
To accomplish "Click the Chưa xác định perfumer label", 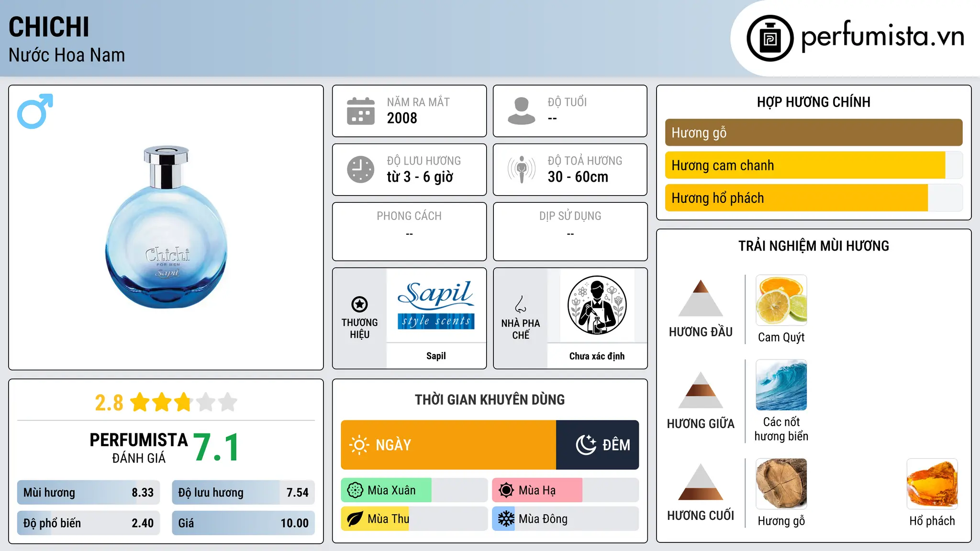I will [597, 356].
